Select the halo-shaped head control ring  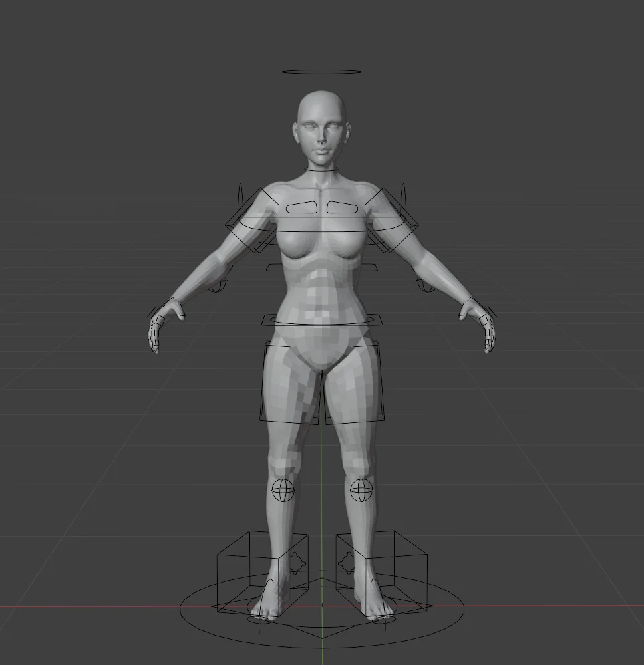(321, 69)
